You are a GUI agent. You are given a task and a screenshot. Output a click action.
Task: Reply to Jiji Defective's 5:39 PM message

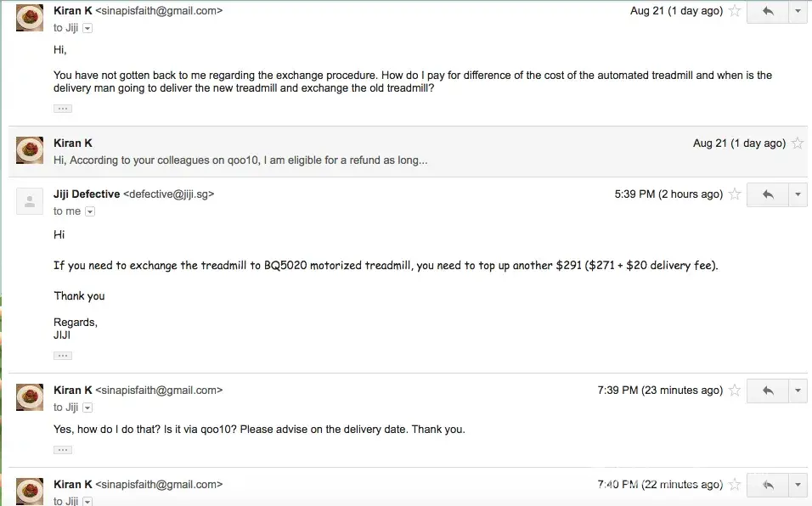click(768, 195)
